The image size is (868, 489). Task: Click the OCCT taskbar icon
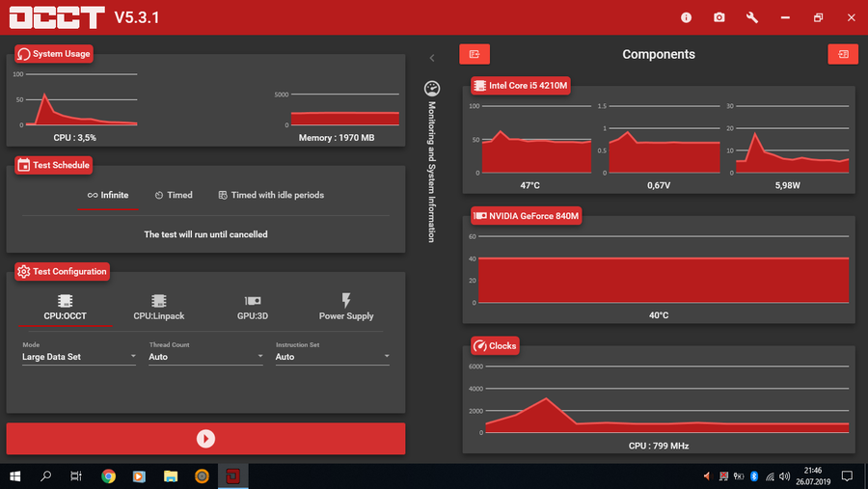(233, 476)
